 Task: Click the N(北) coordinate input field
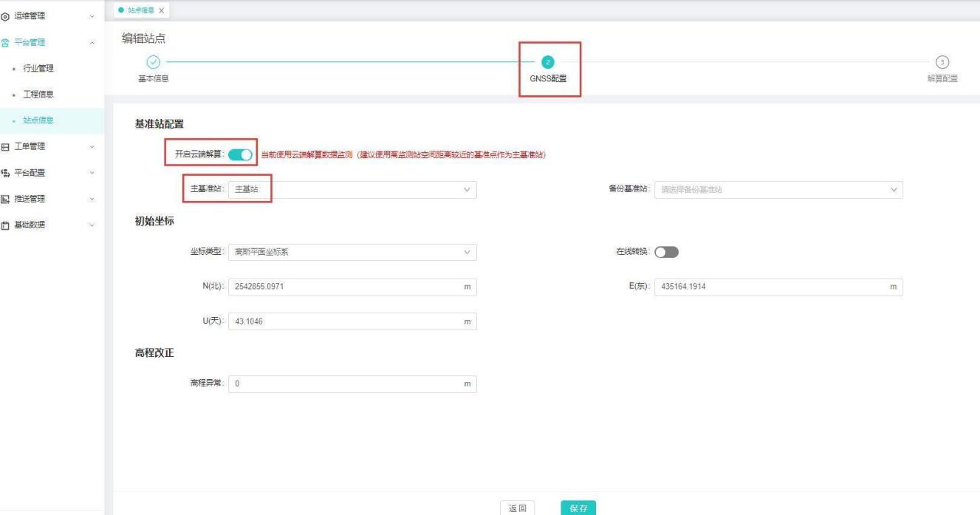click(x=345, y=287)
